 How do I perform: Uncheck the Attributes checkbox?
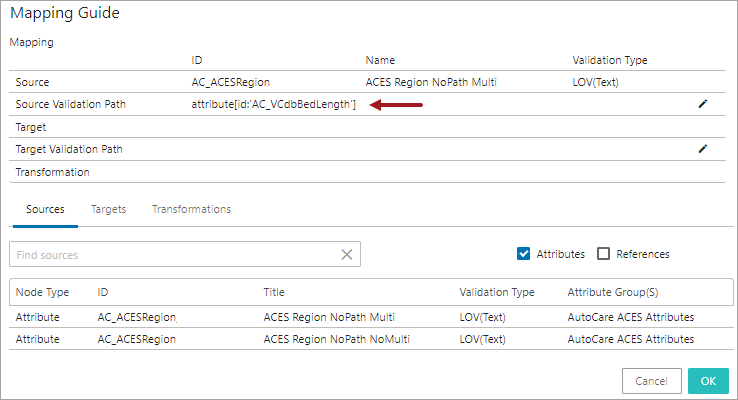523,254
